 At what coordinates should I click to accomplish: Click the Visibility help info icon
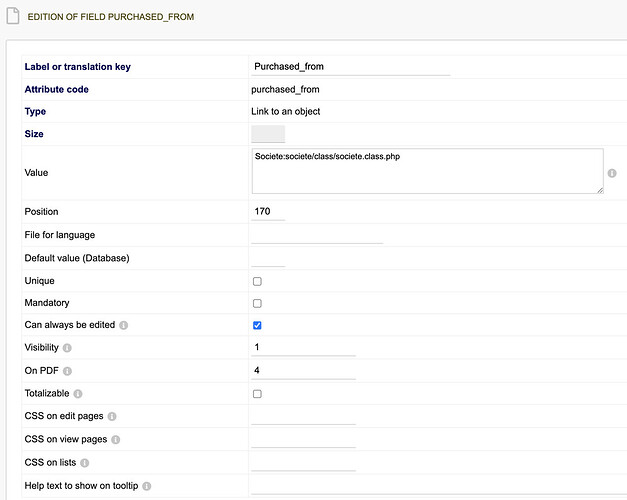click(x=68, y=348)
